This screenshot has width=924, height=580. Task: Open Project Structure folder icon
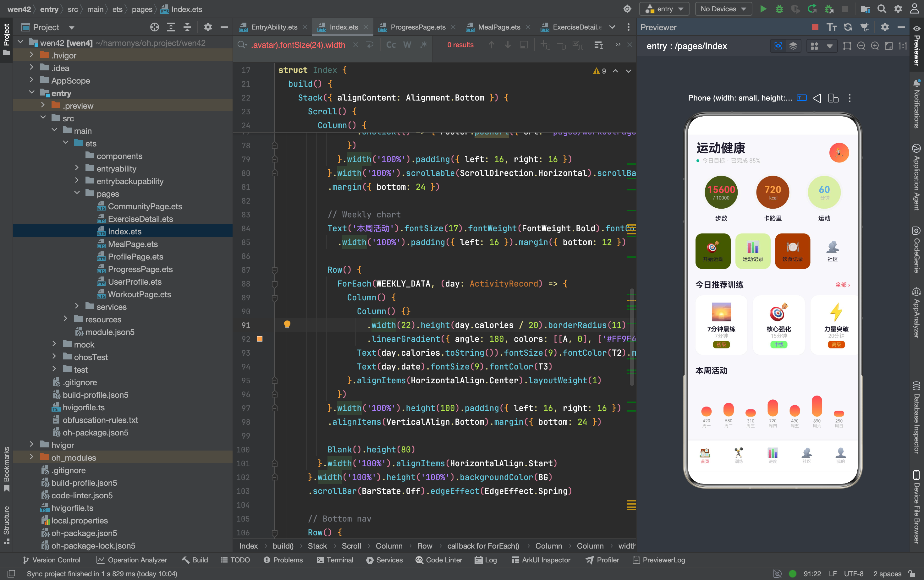[x=865, y=9]
